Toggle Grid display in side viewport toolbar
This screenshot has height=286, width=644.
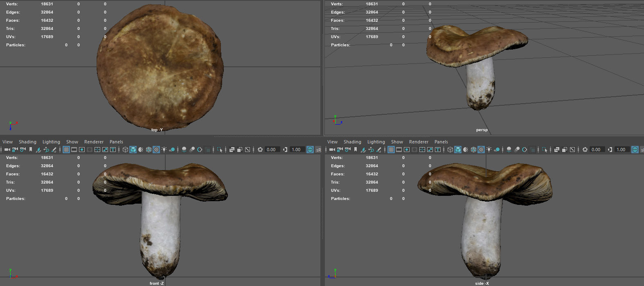[x=391, y=150]
